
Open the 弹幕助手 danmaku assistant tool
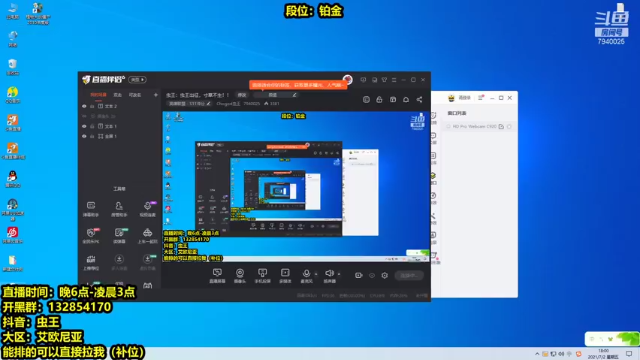point(91,209)
